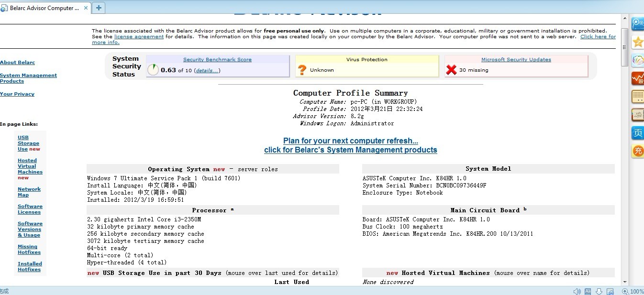Click the popup blocker icon in status bar
Screen dimensions: 644x295
pyautogui.click(x=610, y=291)
